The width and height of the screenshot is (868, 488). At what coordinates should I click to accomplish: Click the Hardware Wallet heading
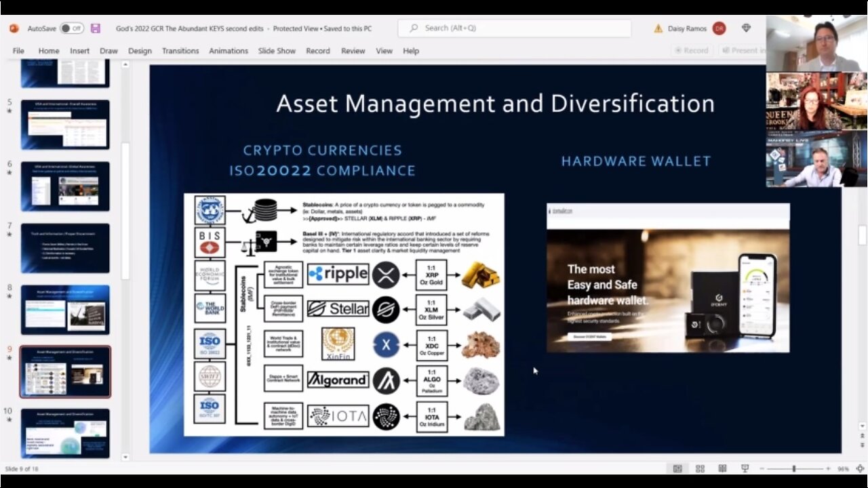(636, 161)
